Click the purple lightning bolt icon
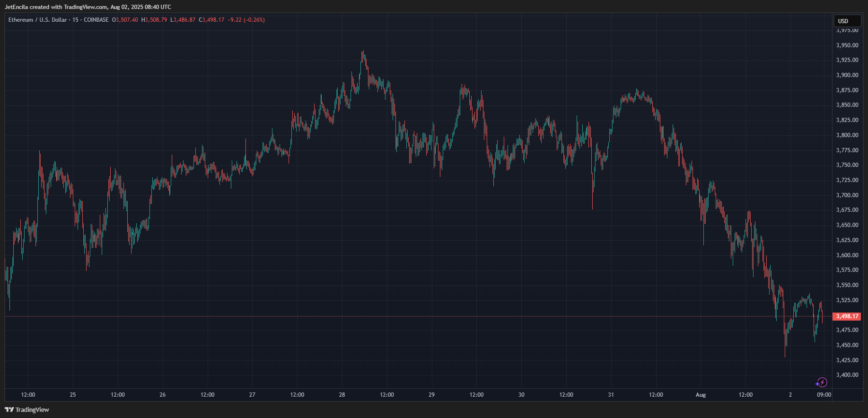The height and width of the screenshot is (418, 868). (822, 383)
